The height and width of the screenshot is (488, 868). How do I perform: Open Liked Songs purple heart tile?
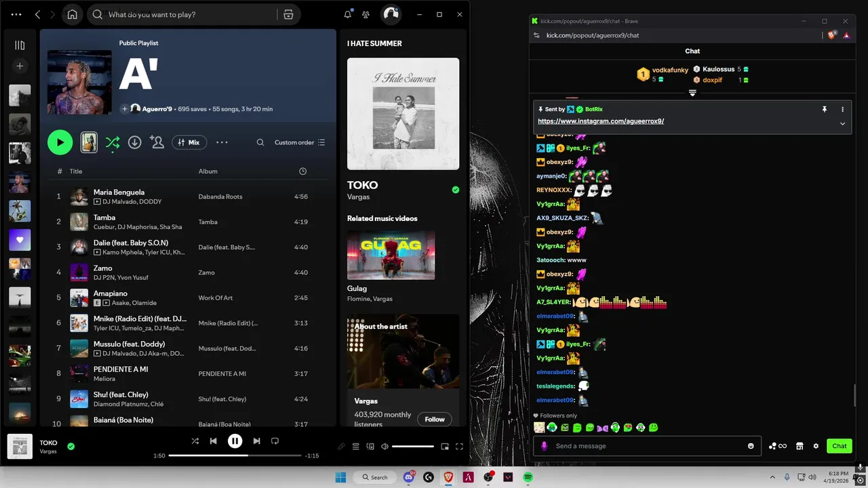[20, 240]
